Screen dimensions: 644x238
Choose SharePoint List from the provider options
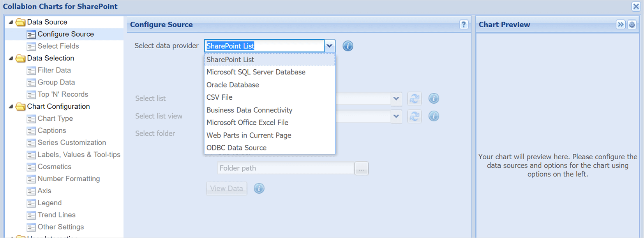tap(270, 60)
